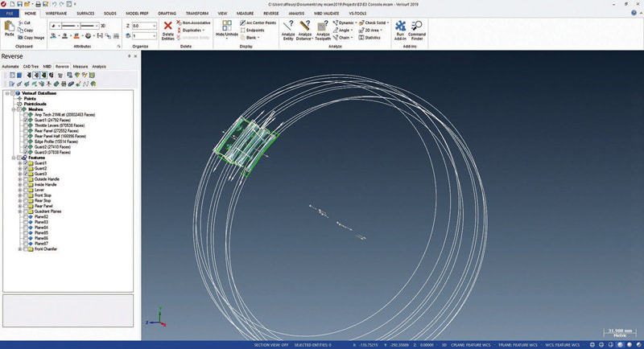Toggle checkbox for Lever feature folder

(26, 190)
